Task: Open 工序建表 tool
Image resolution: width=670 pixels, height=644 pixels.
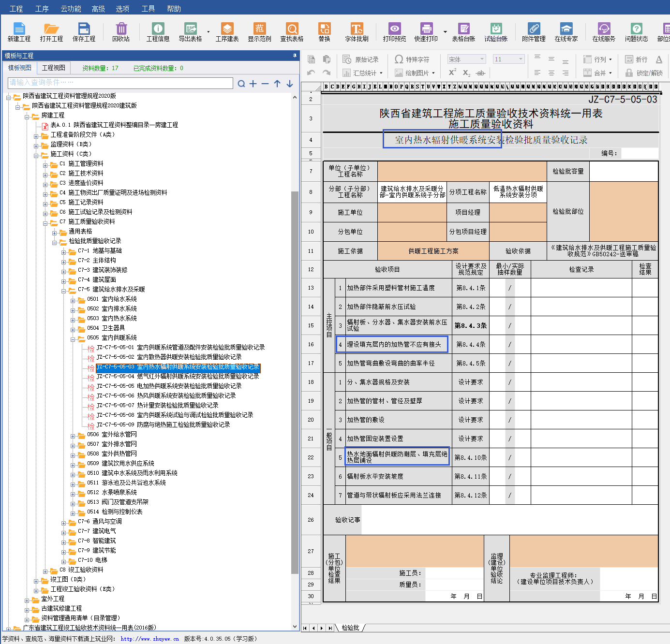Action: tap(227, 32)
